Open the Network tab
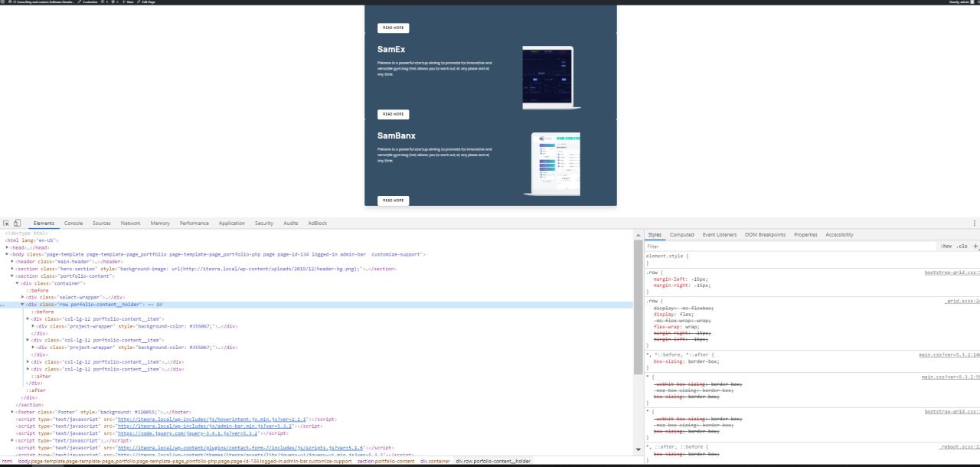The image size is (980, 467). point(131,223)
